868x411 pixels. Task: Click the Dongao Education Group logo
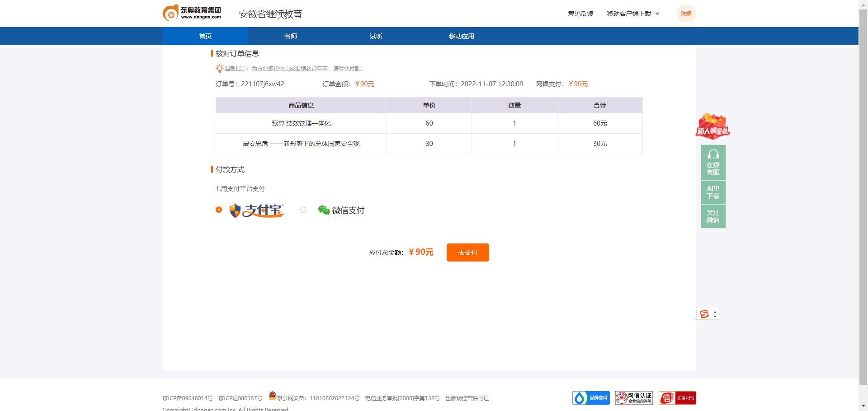pos(192,13)
